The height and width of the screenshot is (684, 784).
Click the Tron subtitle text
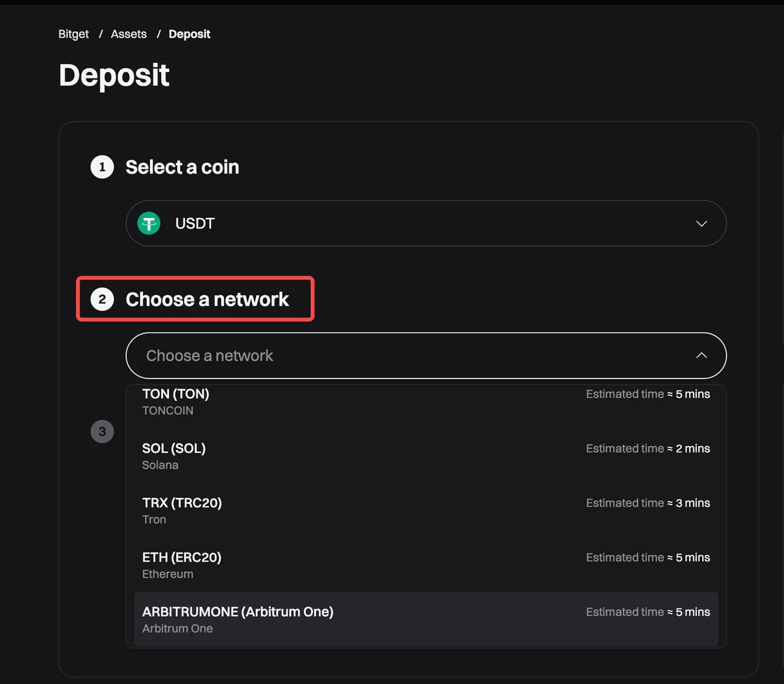pyautogui.click(x=154, y=520)
